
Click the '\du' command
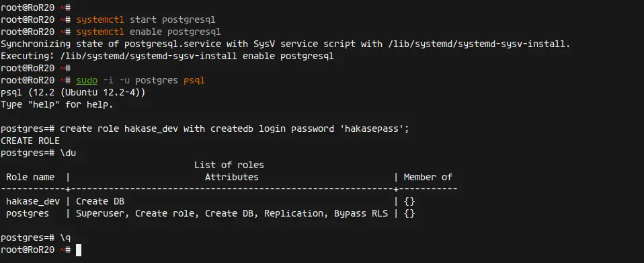[x=68, y=153]
